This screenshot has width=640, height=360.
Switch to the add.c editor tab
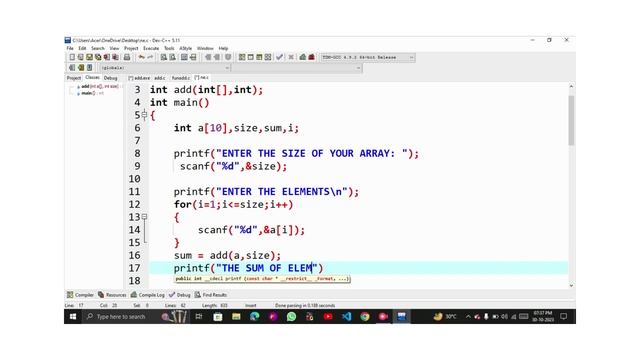pos(160,78)
